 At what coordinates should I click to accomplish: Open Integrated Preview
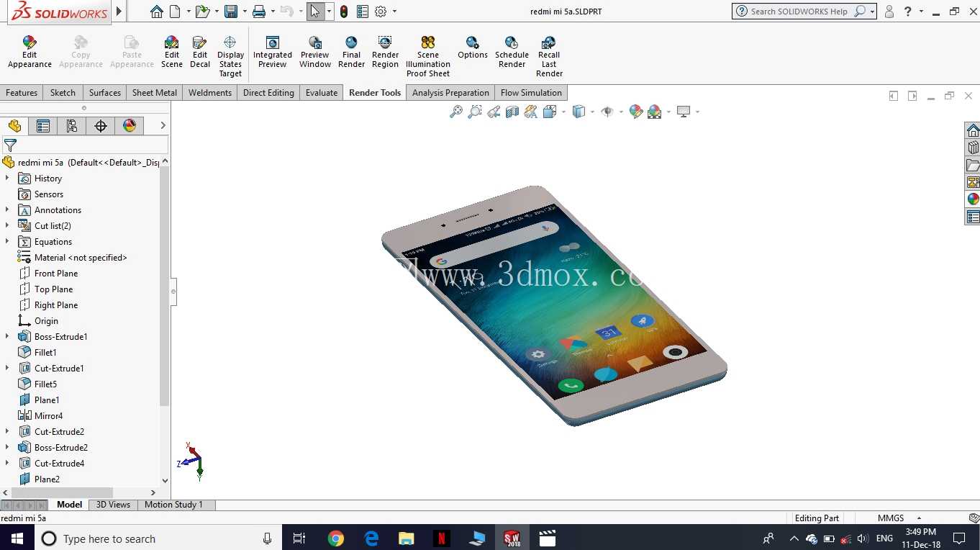tap(272, 52)
